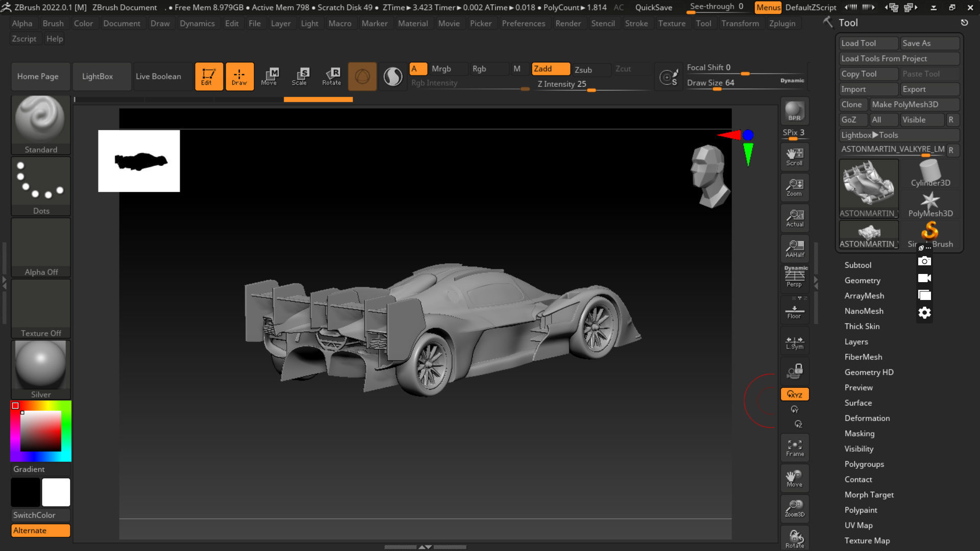The width and height of the screenshot is (980, 551).
Task: Enable Mrgb painting mode
Action: [x=449, y=69]
